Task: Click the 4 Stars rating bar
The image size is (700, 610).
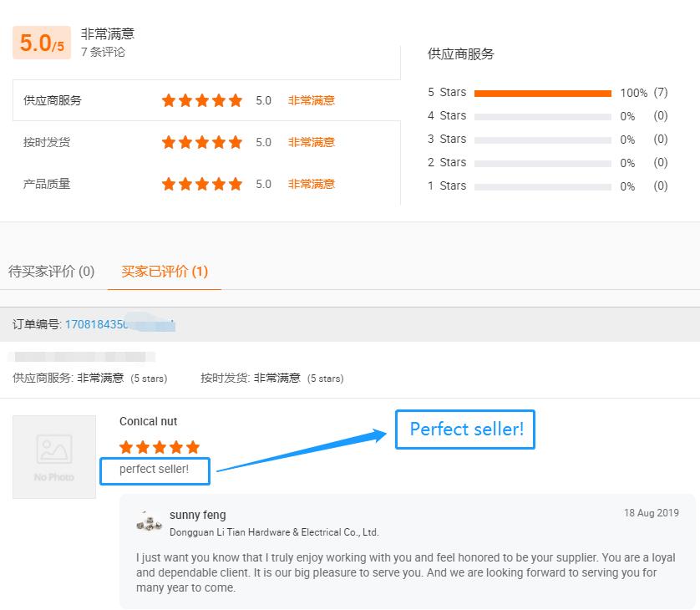Action: click(x=543, y=116)
